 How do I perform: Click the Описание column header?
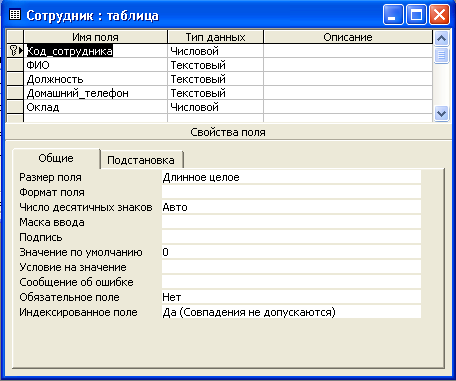pos(348,37)
